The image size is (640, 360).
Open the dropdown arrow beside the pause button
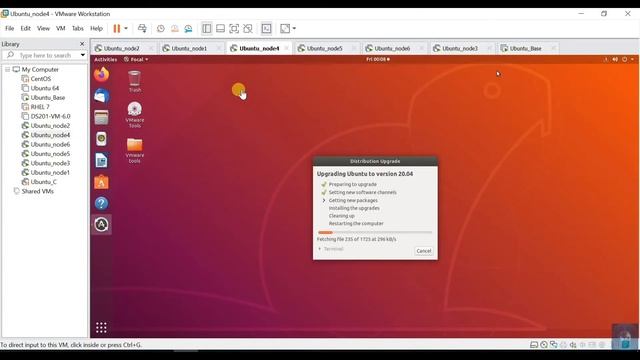(x=126, y=29)
